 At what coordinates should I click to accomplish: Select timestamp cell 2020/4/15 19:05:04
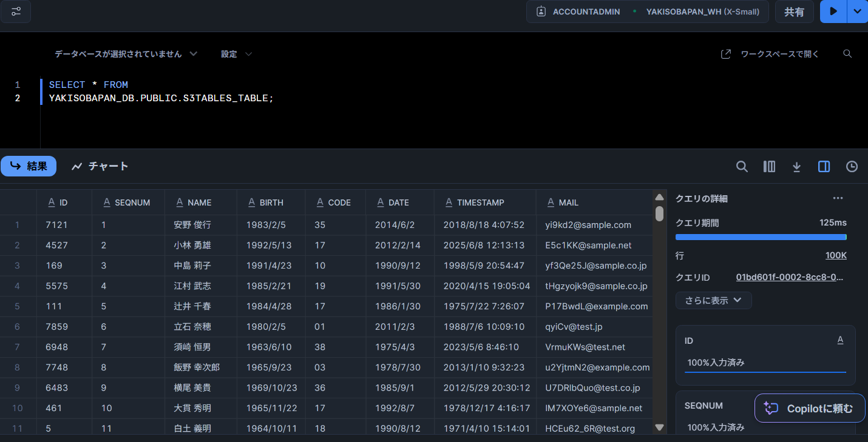[x=486, y=286]
